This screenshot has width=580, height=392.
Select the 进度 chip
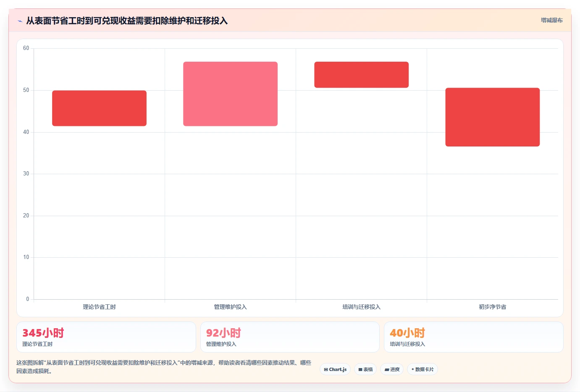[392, 369]
